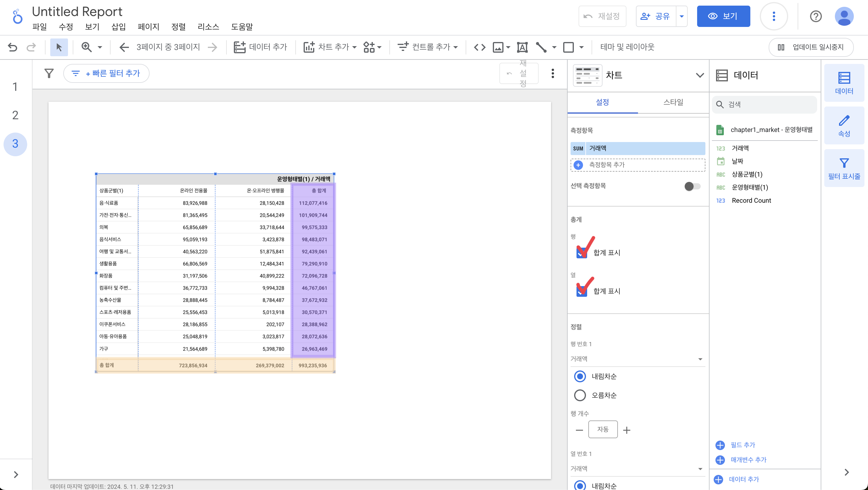This screenshot has height=490, width=868.
Task: Click the 검색 field search box
Action: pos(765,104)
